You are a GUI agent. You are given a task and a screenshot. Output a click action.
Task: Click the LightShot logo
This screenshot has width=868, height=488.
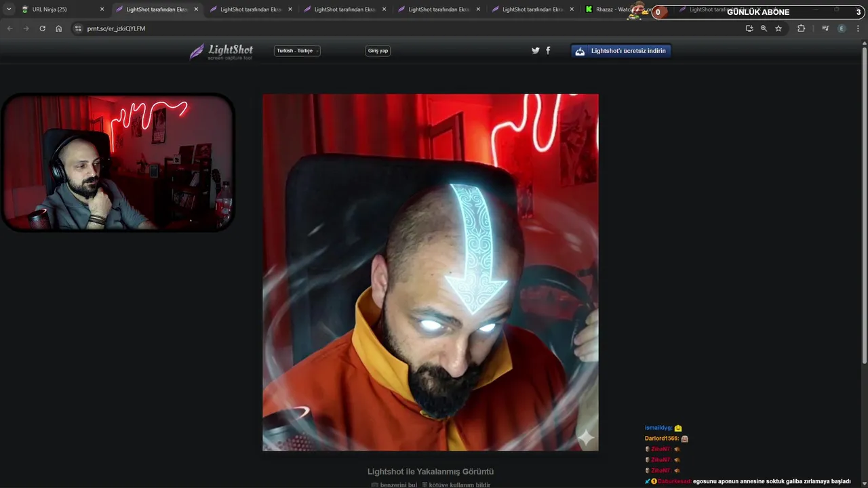(221, 52)
